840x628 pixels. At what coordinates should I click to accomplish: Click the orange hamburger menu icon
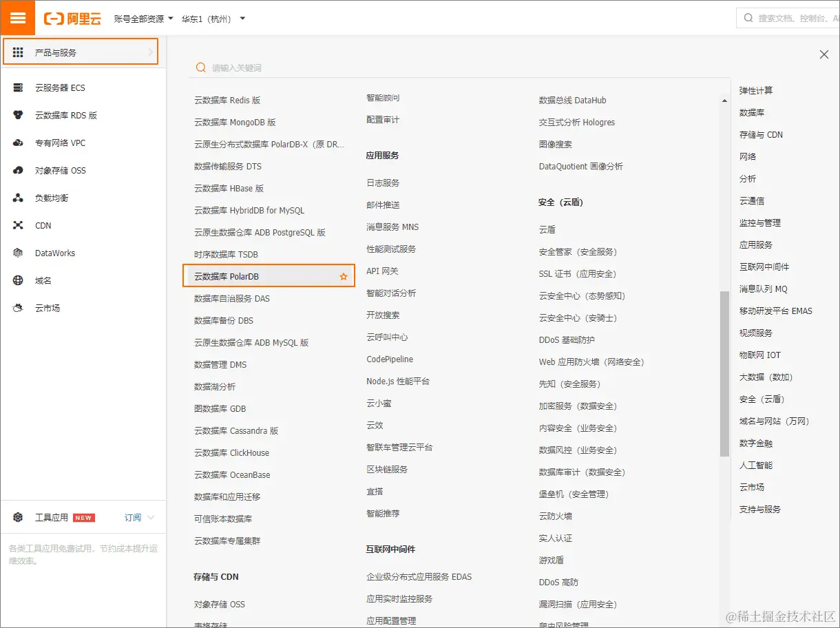[x=17, y=18]
